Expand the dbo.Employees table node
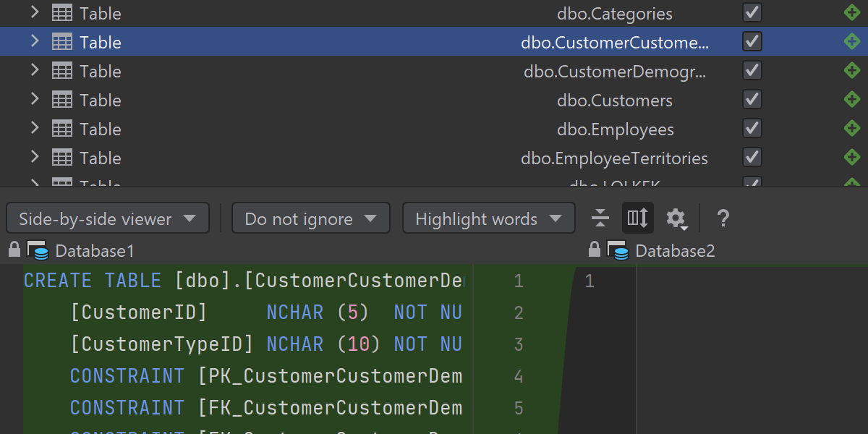 (x=34, y=128)
